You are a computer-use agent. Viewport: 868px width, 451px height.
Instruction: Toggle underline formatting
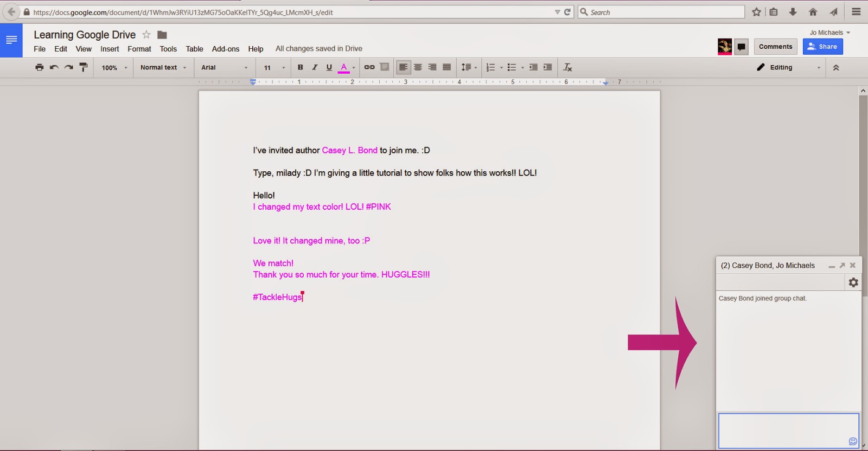[x=329, y=67]
